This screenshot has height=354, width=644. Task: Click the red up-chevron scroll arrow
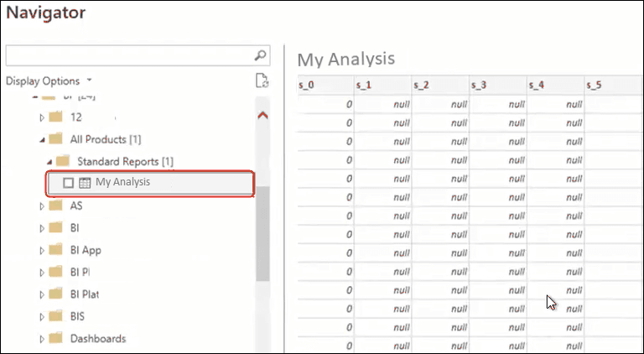(262, 116)
